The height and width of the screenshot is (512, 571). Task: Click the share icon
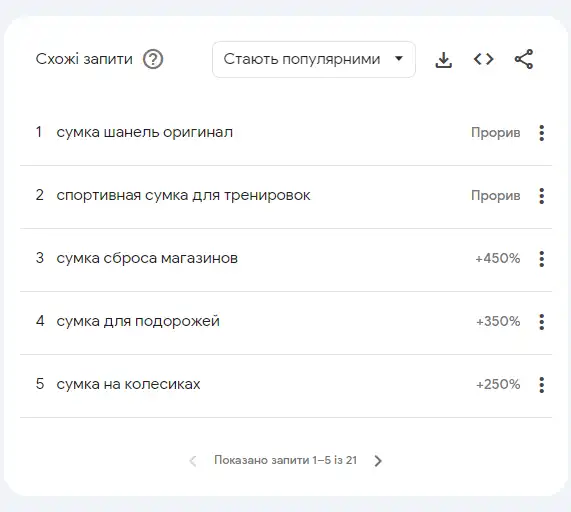524,59
